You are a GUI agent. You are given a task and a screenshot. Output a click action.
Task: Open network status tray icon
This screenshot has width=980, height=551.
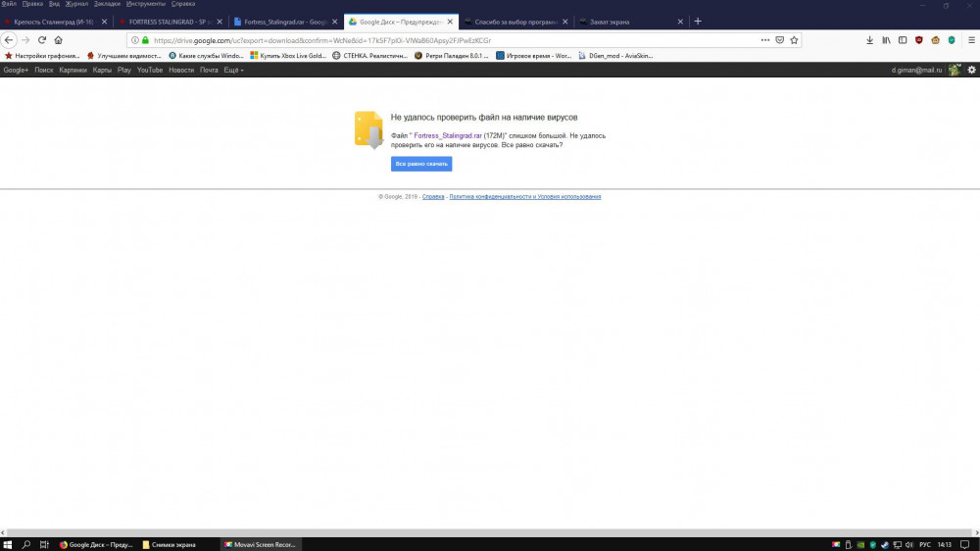(x=898, y=545)
